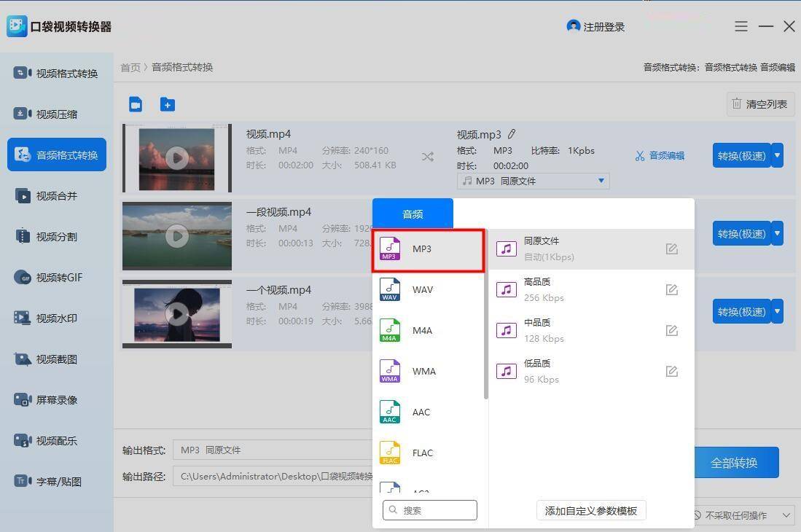Expand dropdown arrow beside 视频.mp4 convert button
The width and height of the screenshot is (801, 532).
tap(778, 155)
